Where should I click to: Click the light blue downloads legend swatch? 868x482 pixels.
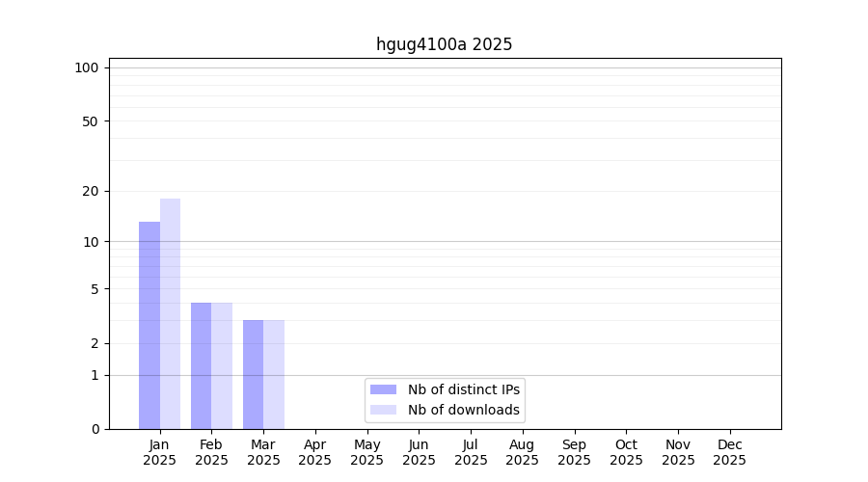[383, 410]
